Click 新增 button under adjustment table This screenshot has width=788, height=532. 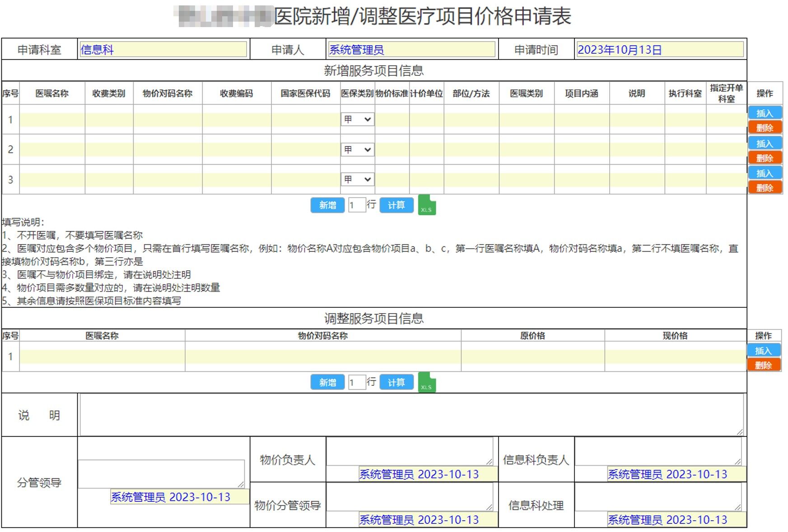327,383
